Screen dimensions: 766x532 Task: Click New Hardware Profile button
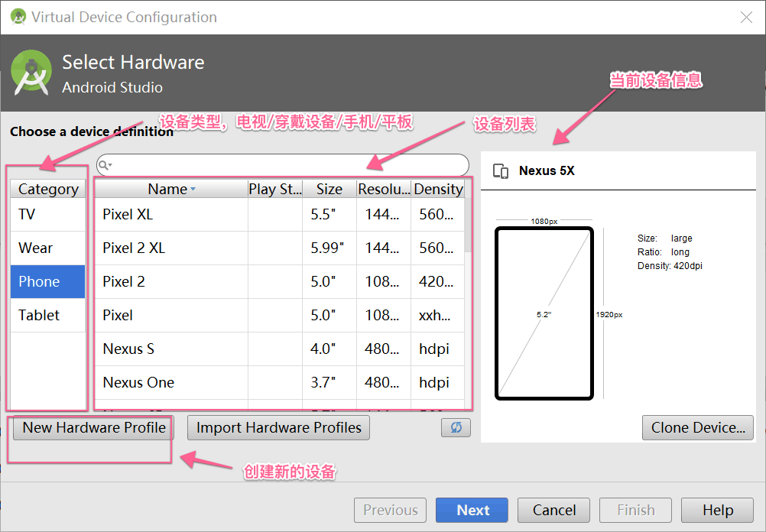click(94, 428)
